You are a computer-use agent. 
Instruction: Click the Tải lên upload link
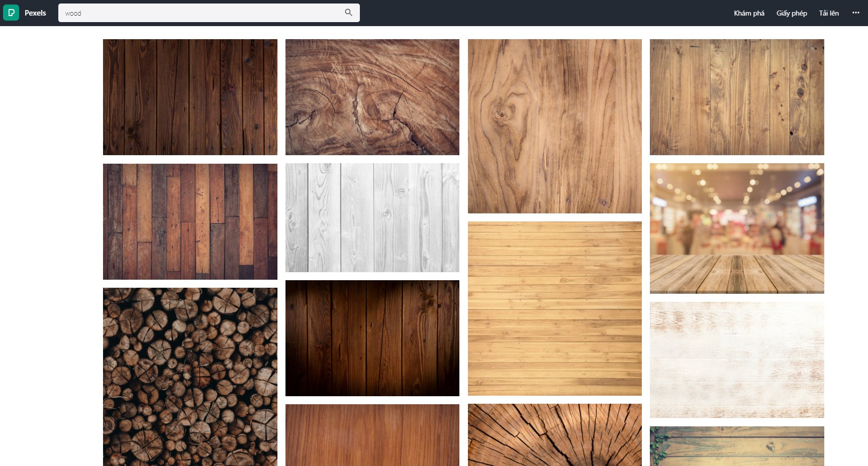[829, 13]
